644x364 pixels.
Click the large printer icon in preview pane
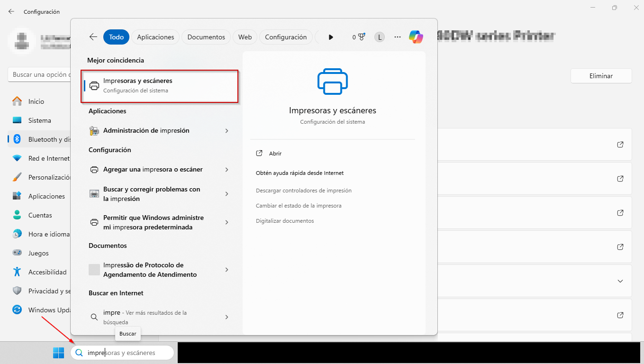click(333, 82)
